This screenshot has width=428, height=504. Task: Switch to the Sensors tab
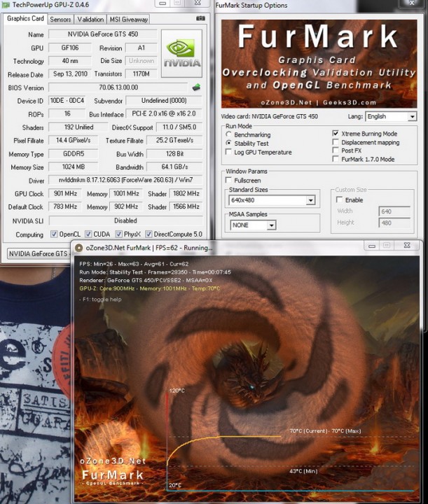(x=60, y=20)
